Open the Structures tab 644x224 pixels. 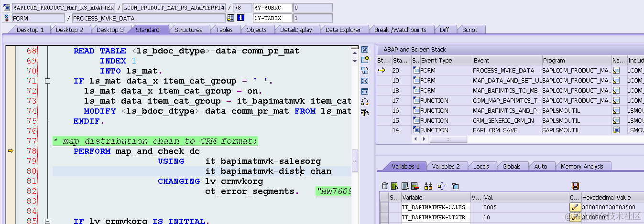pyautogui.click(x=188, y=30)
